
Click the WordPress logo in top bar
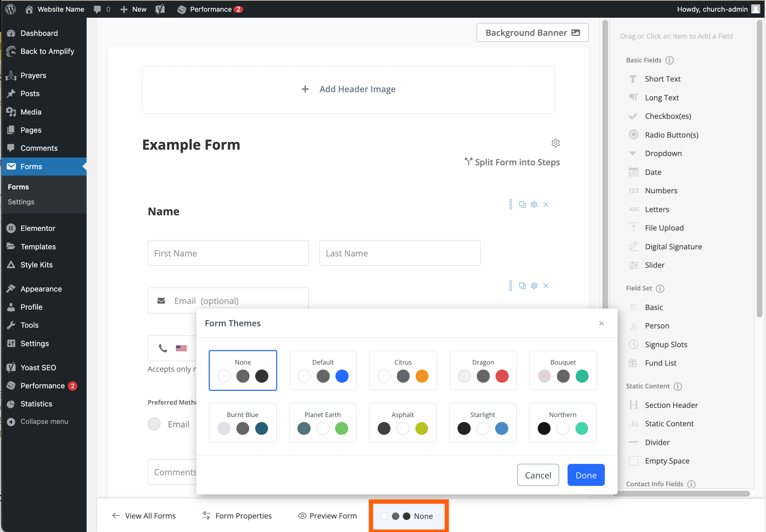tap(11, 9)
